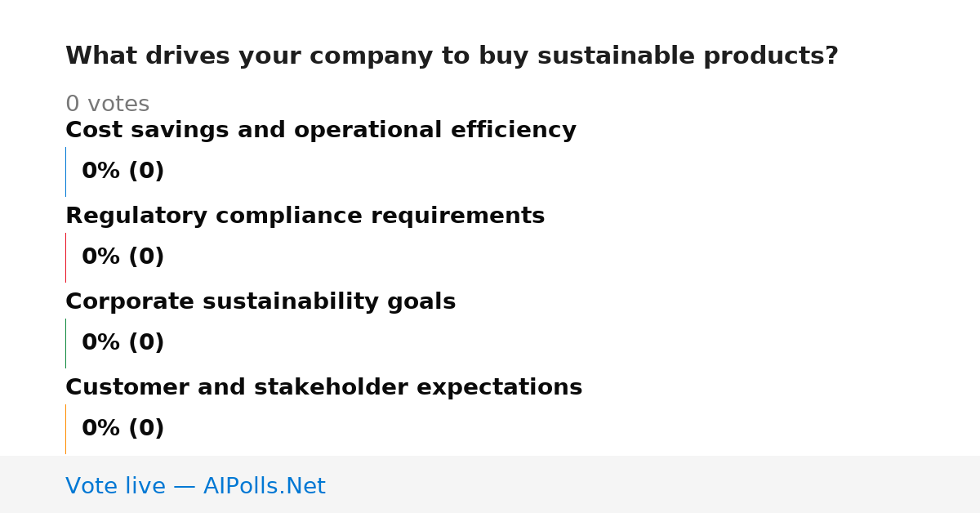The image size is (980, 513).
Task: Click the blue bar for Cost savings
Action: click(x=65, y=172)
